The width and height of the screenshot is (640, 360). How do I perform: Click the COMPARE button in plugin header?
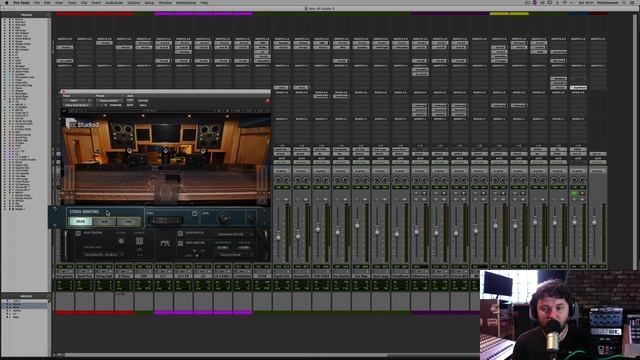coord(115,105)
